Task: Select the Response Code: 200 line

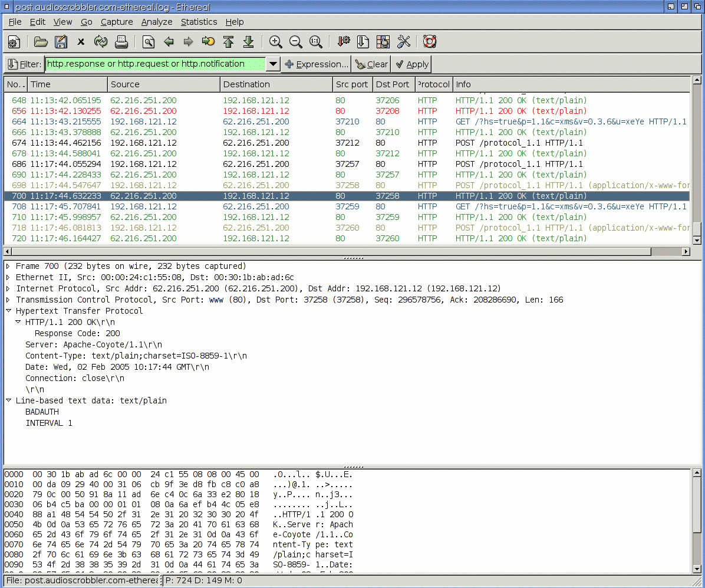Action: click(77, 333)
